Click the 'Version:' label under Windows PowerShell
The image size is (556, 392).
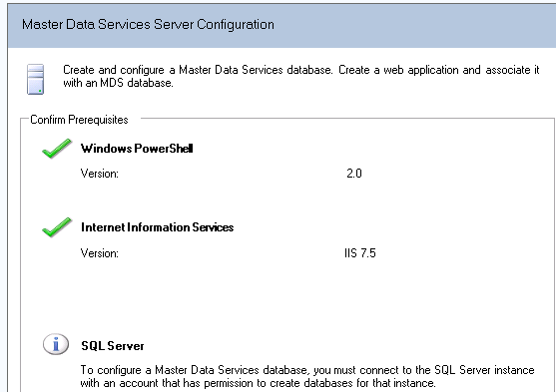coord(100,174)
